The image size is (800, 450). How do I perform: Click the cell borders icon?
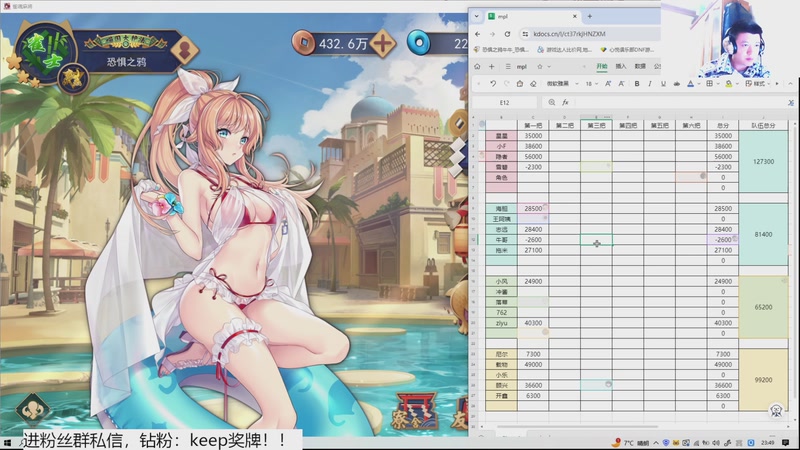709,84
